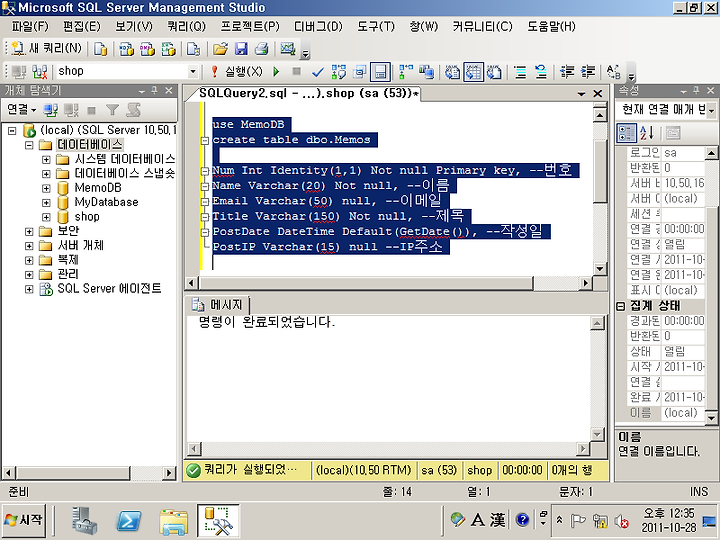Open the 디버그(D) menu
The height and width of the screenshot is (540, 720).
(x=318, y=27)
